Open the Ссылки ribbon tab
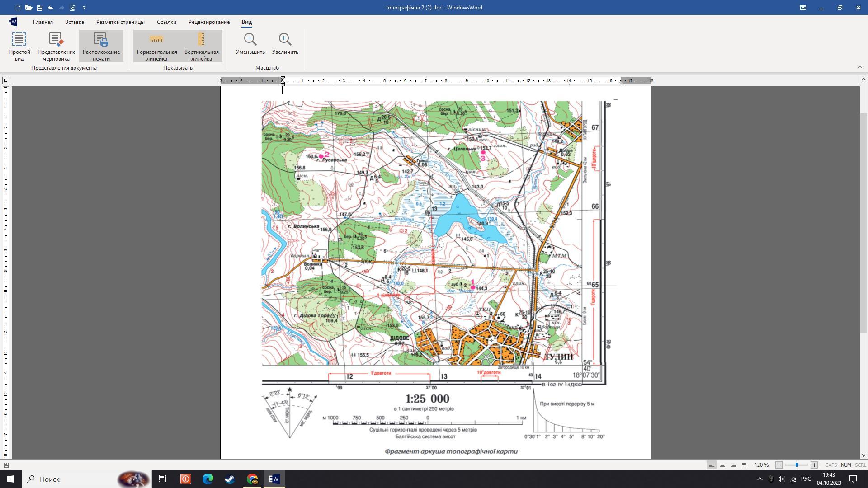The height and width of the screenshot is (488, 868). click(x=167, y=22)
